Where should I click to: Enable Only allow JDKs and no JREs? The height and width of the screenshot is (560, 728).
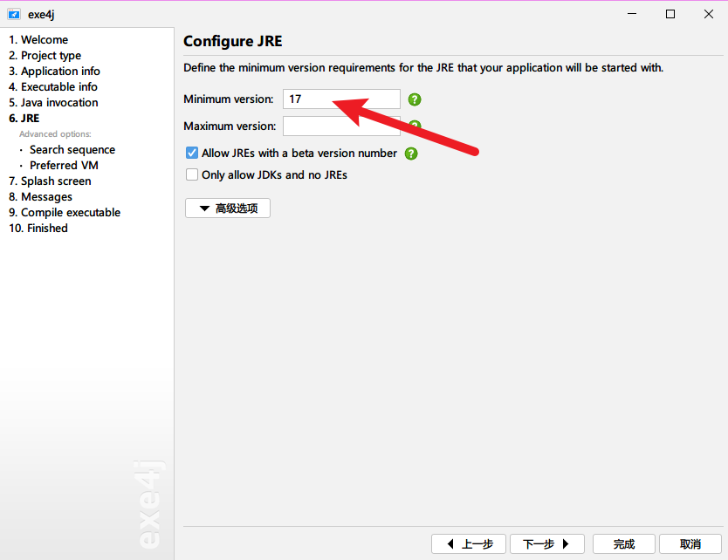pos(192,174)
